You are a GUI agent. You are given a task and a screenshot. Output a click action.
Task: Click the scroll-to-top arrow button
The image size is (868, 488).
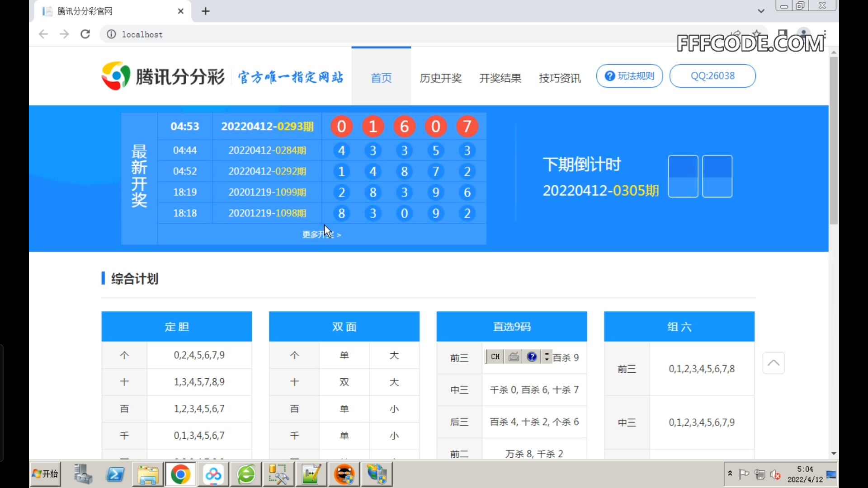[773, 363]
